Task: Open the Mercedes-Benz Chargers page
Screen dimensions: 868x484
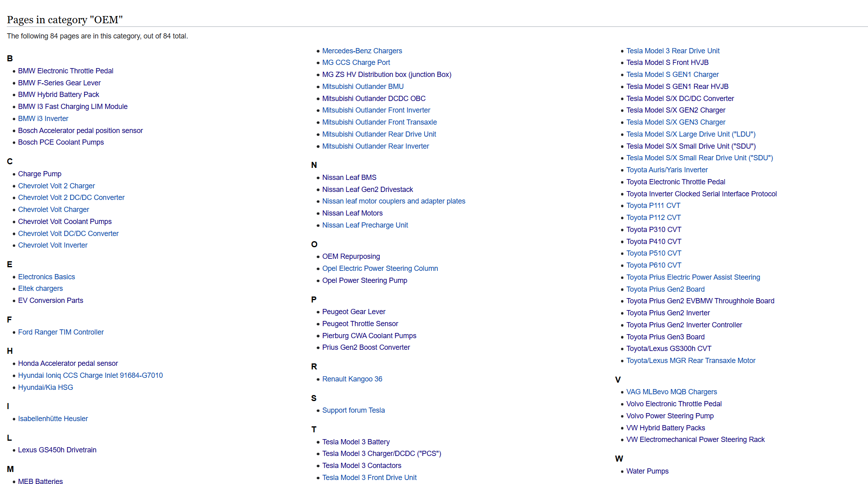Action: (362, 51)
